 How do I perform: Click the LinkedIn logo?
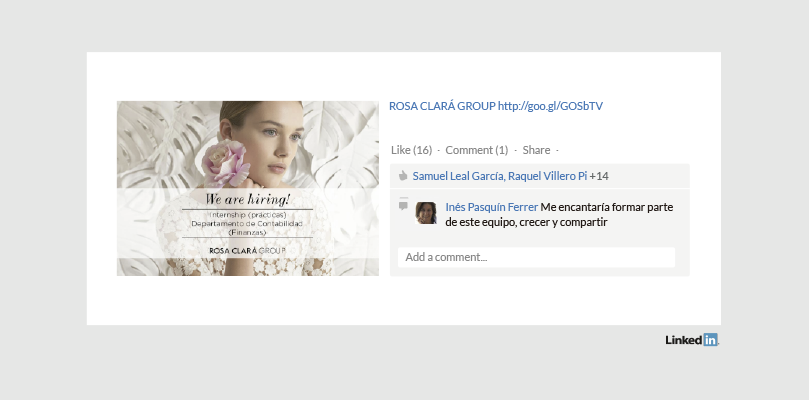[x=692, y=340]
